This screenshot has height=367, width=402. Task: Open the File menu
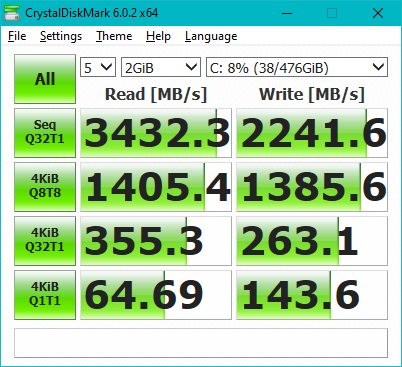tap(17, 36)
